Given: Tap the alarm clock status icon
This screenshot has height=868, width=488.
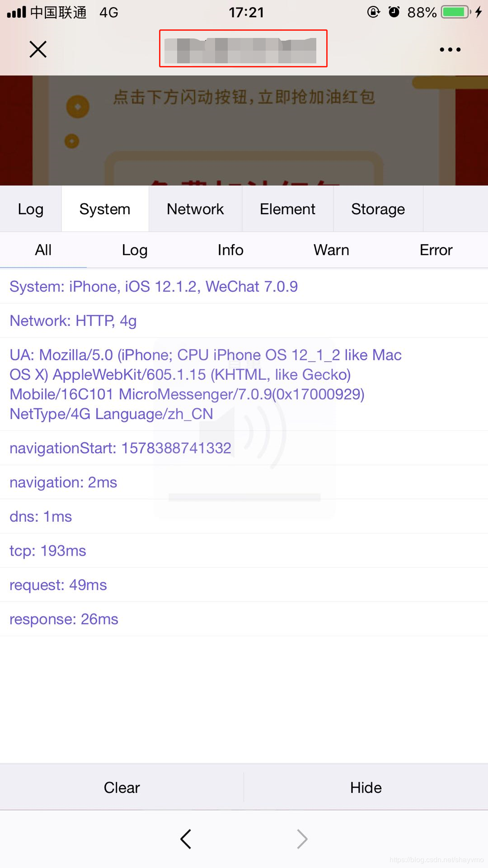Looking at the screenshot, I should (x=394, y=12).
